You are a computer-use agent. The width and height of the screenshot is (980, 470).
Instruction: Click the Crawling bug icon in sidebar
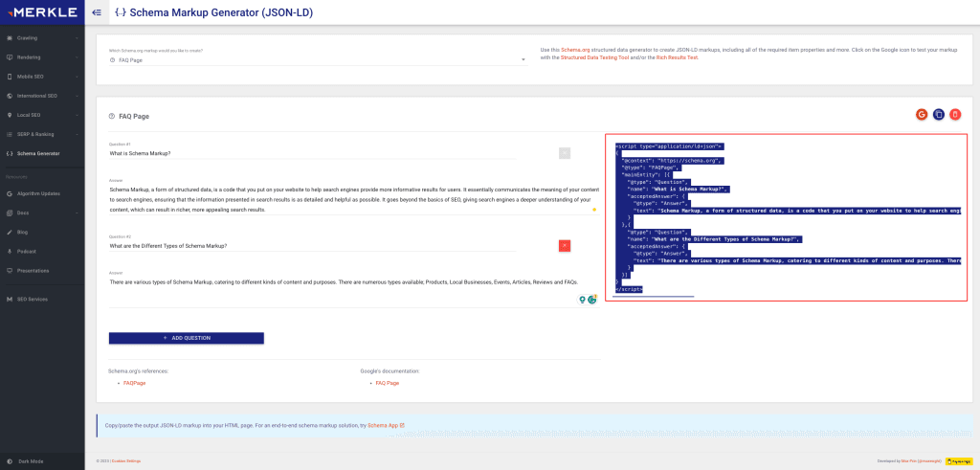click(10, 38)
